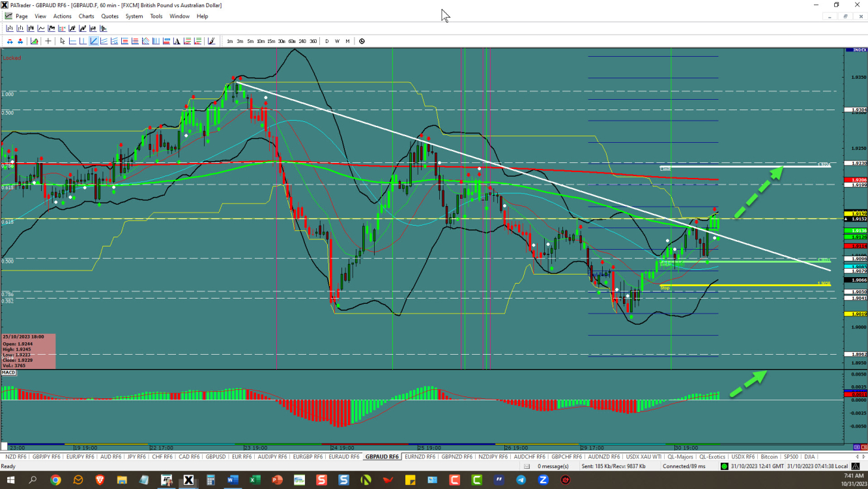Screen dimensions: 868x489
Task: Switch to 30m timeframe
Action: (x=282, y=41)
